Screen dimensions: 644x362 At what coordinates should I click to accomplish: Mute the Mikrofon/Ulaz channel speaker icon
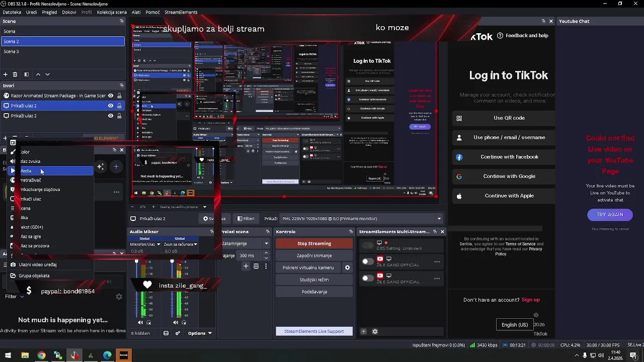[x=140, y=322]
